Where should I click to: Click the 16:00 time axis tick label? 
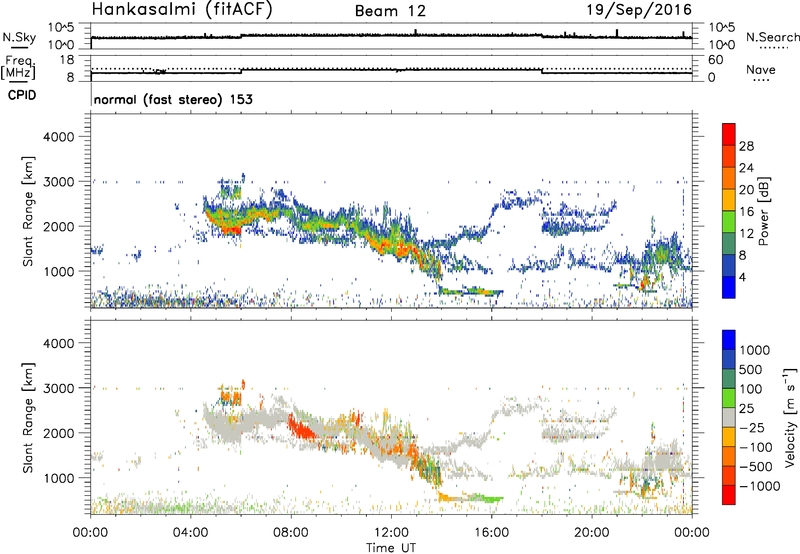click(491, 533)
